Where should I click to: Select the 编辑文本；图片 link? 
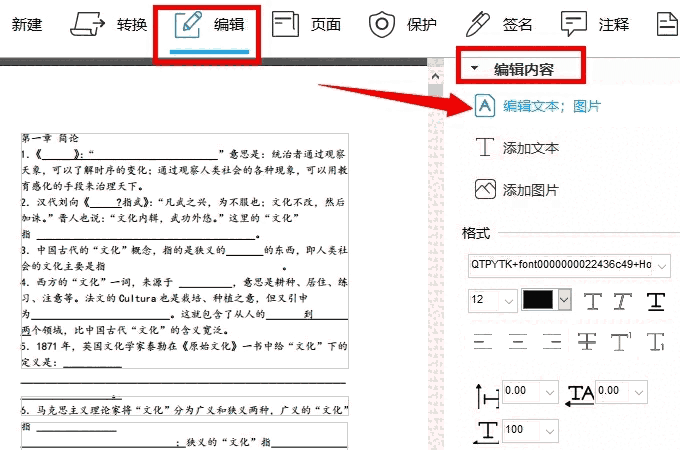(552, 106)
